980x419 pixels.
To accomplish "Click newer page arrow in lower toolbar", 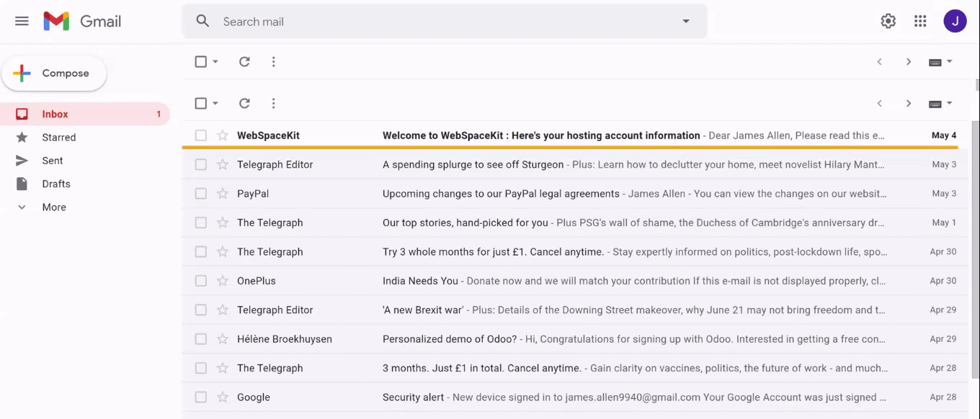I will [909, 104].
